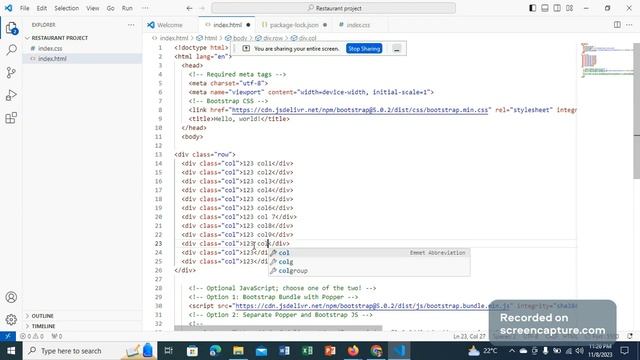Open the Search view in activity bar
The height and width of the screenshot is (360, 640).
[11, 50]
